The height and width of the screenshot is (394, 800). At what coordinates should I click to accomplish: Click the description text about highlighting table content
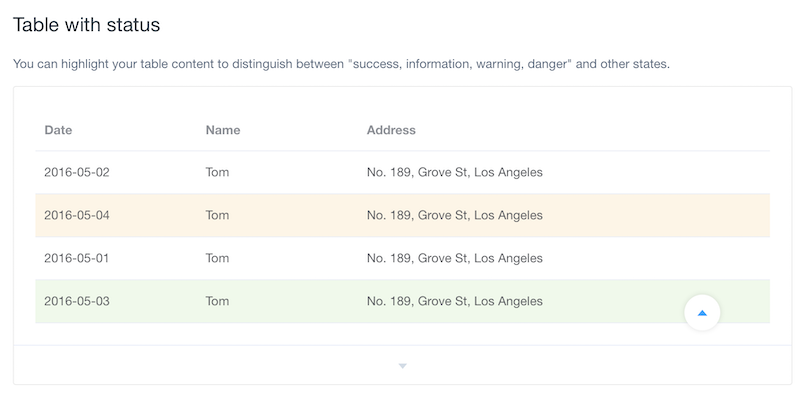[x=341, y=64]
